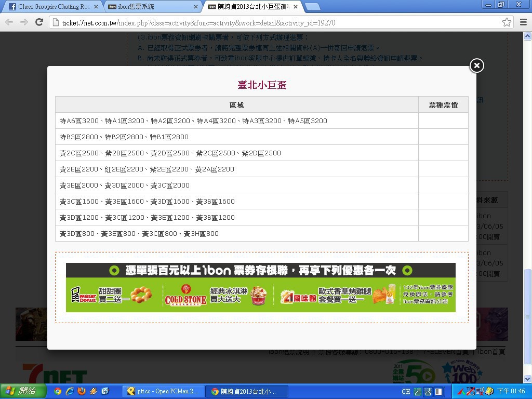Reload the current page
The image size is (532, 399).
click(x=39, y=22)
